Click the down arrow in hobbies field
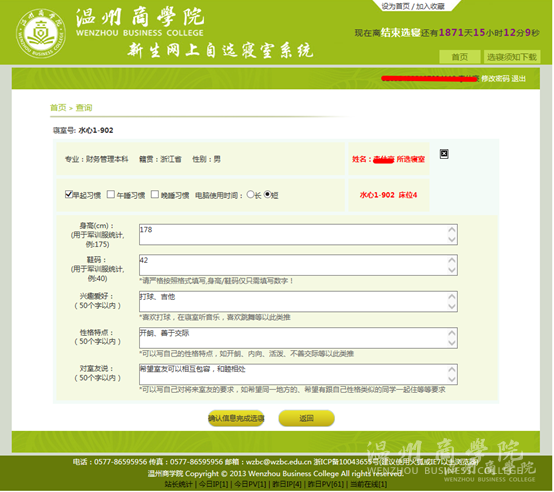The height and width of the screenshot is (492, 554). coord(452,307)
